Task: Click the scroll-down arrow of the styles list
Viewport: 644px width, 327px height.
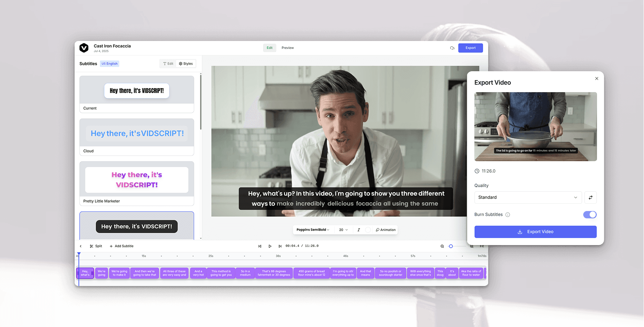Action: tap(201, 238)
